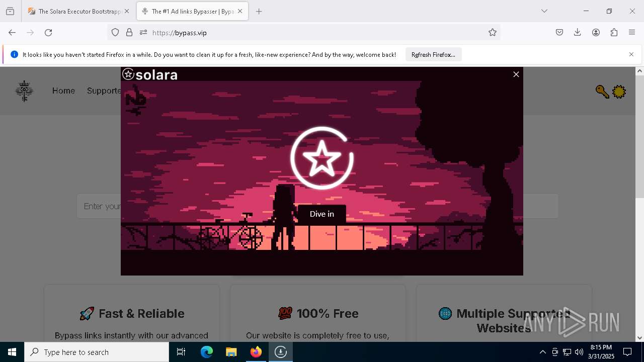Show hidden system tray icons
This screenshot has width=644, height=362.
(x=542, y=352)
